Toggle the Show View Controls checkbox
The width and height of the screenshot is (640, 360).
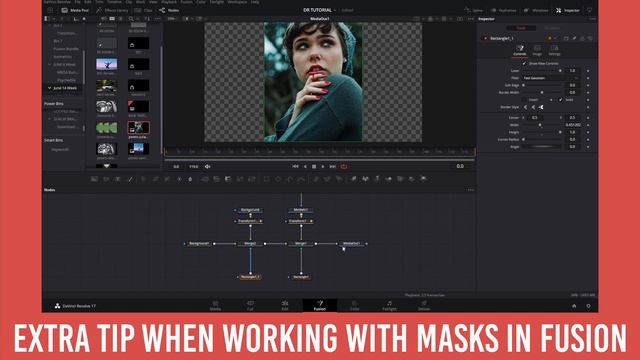click(524, 64)
